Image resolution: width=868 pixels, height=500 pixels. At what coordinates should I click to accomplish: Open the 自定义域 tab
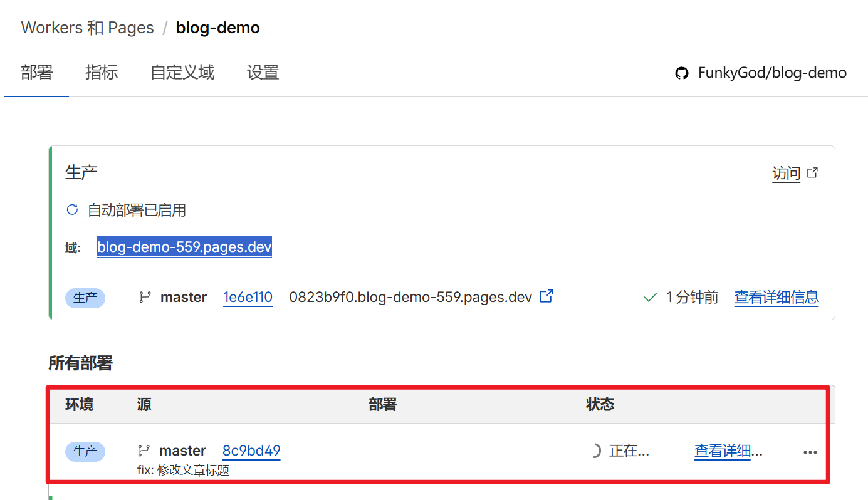[x=182, y=73]
